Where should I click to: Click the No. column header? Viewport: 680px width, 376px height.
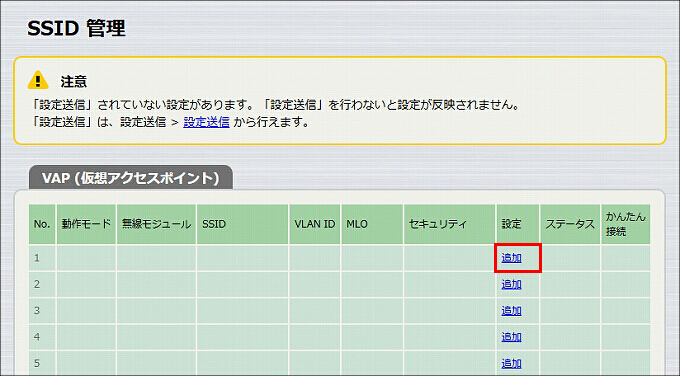(42, 224)
